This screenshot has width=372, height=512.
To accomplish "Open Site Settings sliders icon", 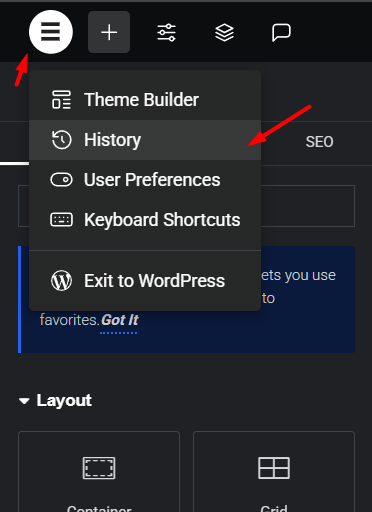I will pyautogui.click(x=167, y=32).
